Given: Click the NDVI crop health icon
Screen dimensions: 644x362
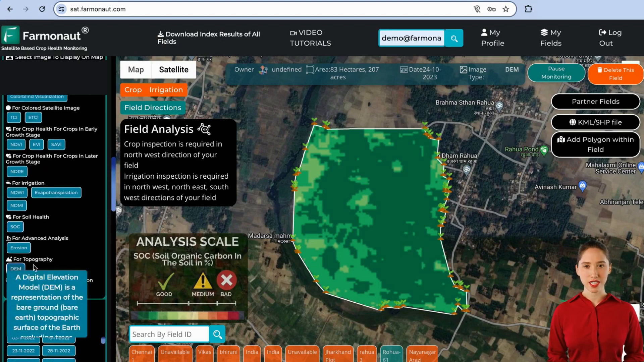Looking at the screenshot, I should point(16,144).
